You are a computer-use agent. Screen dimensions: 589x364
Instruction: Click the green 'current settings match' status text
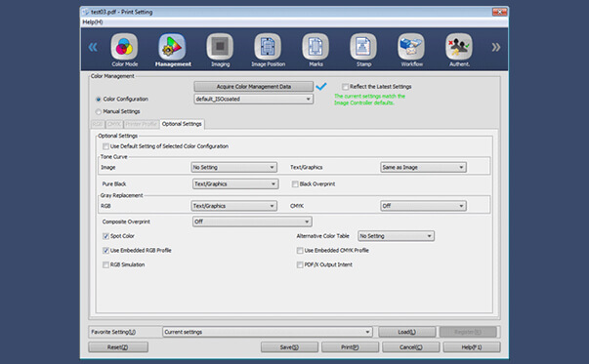(x=369, y=100)
